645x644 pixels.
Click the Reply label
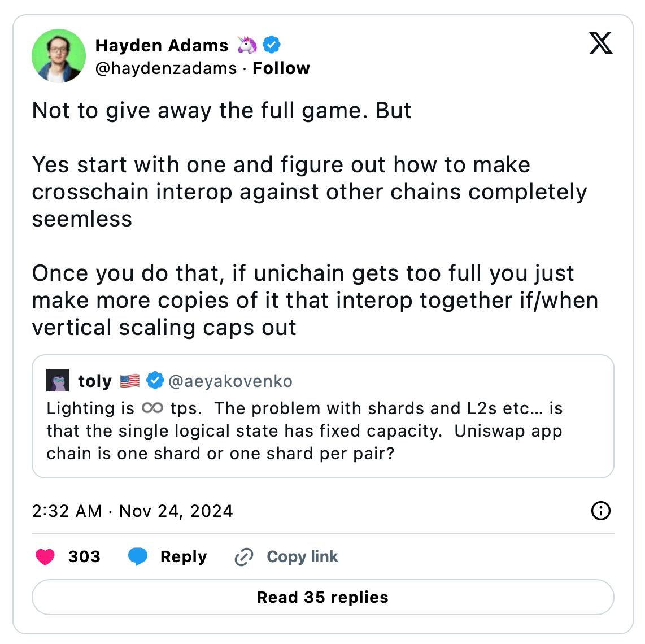pos(184,557)
